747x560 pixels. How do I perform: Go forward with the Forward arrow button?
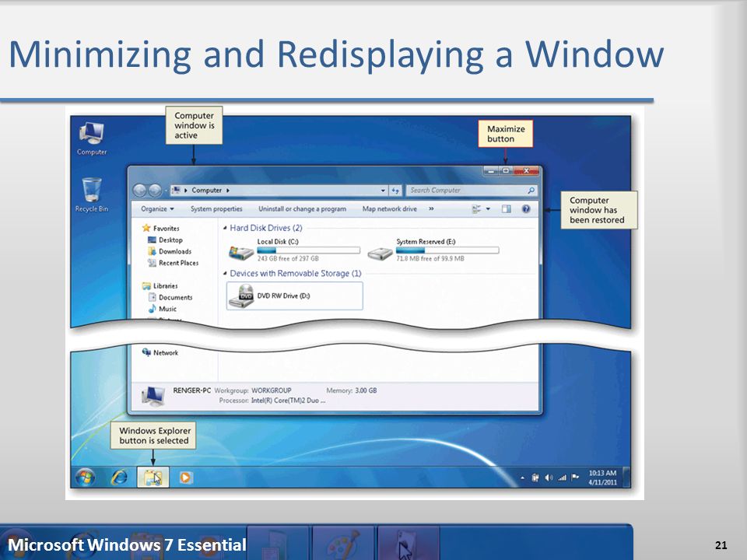155,191
